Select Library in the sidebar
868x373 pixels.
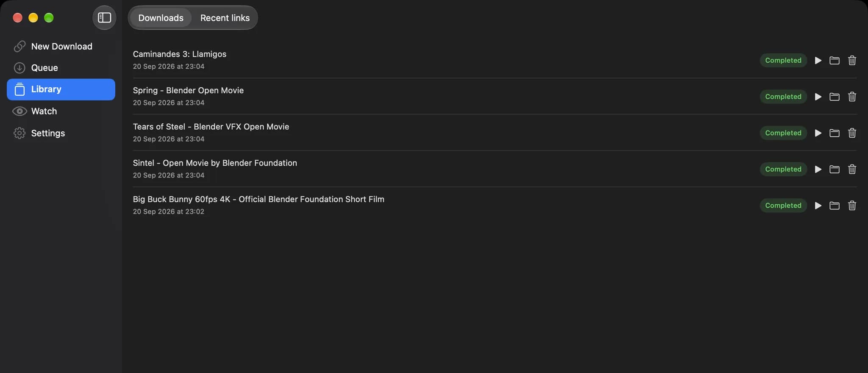61,89
